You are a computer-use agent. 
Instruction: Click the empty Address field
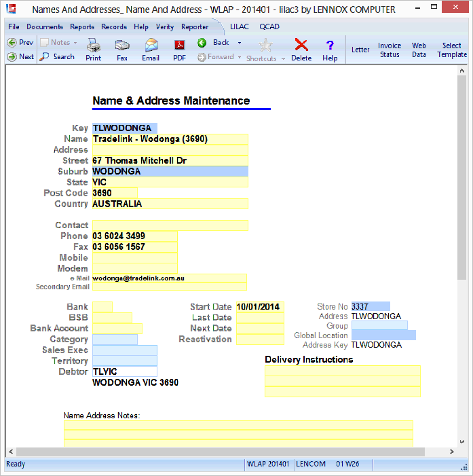click(170, 150)
